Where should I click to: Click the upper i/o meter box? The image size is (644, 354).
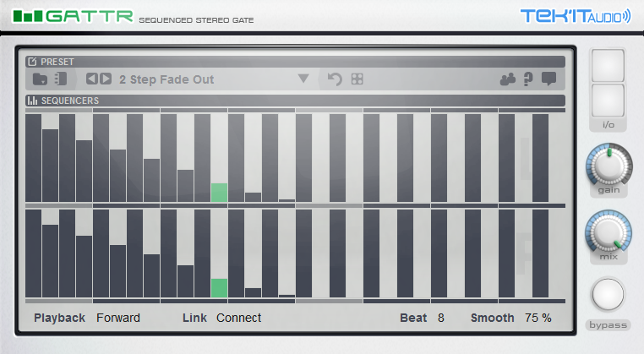pyautogui.click(x=608, y=66)
